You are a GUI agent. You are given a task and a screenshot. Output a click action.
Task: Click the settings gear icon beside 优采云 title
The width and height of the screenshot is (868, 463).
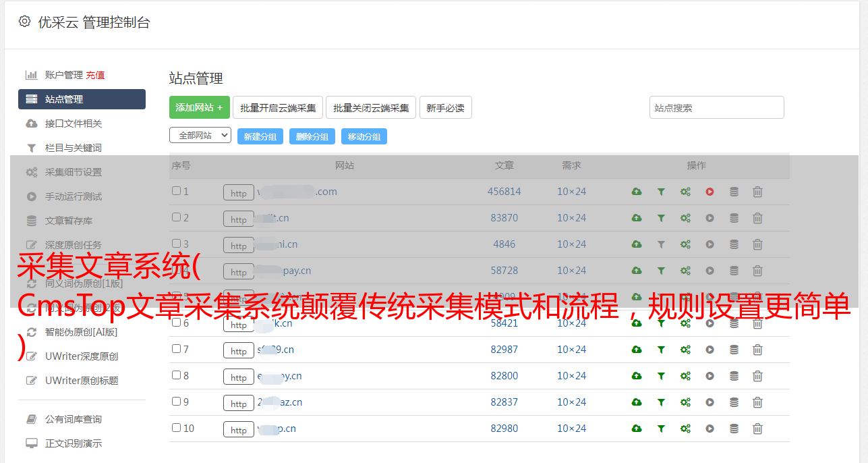[x=25, y=22]
